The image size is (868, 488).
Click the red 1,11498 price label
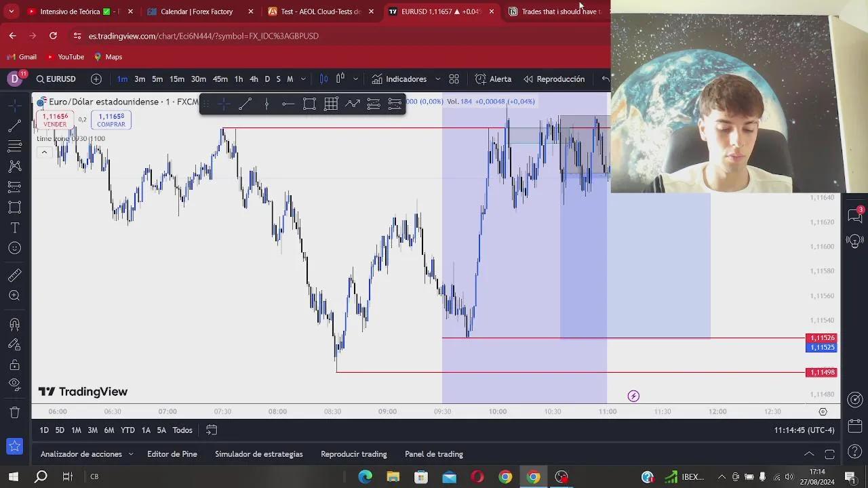[822, 372]
